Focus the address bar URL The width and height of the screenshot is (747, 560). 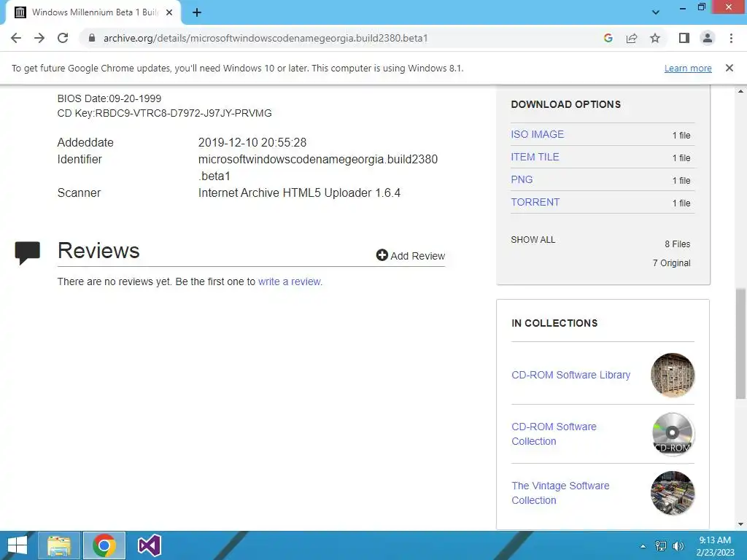(x=266, y=38)
